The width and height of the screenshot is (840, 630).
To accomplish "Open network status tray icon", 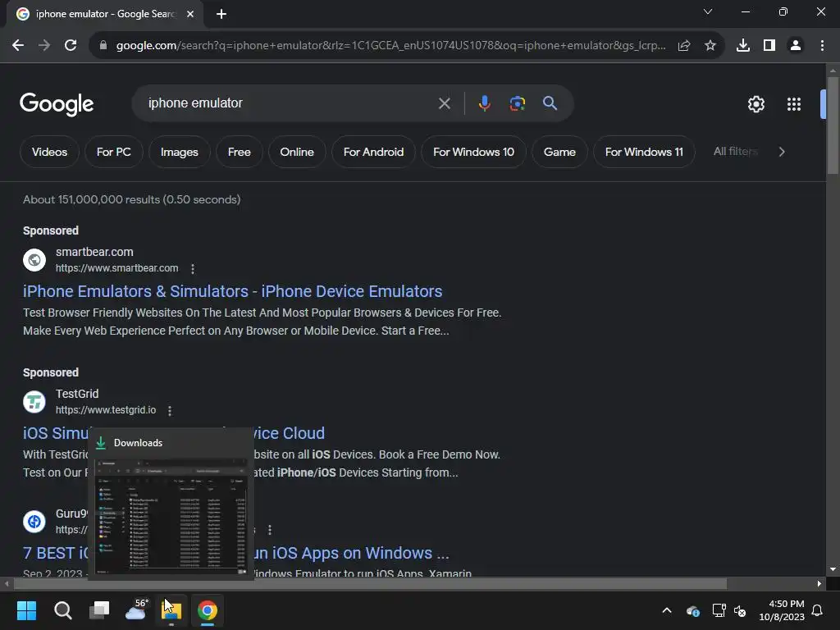I will (x=719, y=610).
